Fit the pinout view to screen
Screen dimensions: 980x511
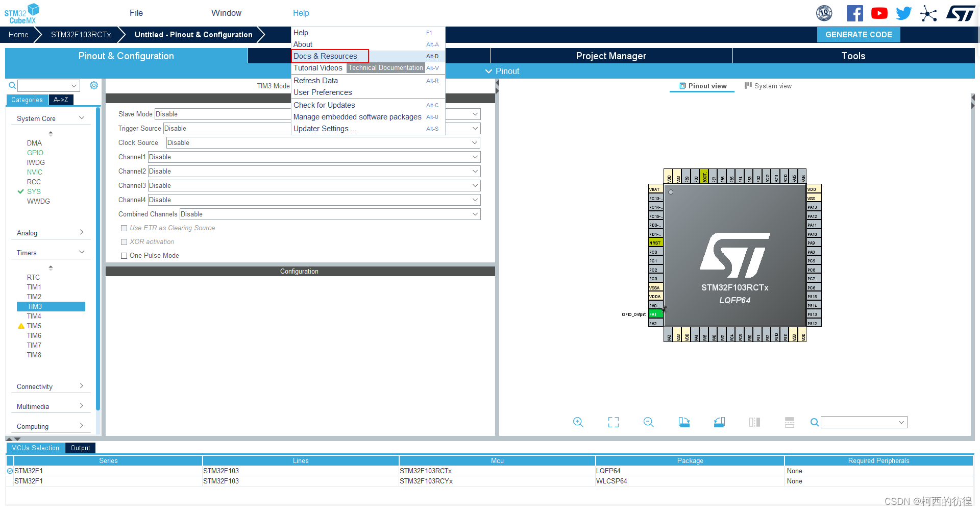pos(614,422)
